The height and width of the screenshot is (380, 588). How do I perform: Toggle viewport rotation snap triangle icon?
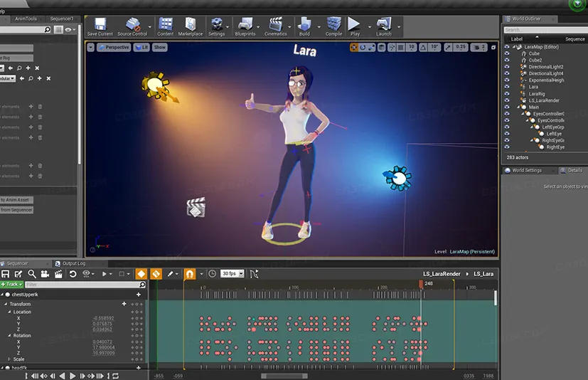[423, 47]
